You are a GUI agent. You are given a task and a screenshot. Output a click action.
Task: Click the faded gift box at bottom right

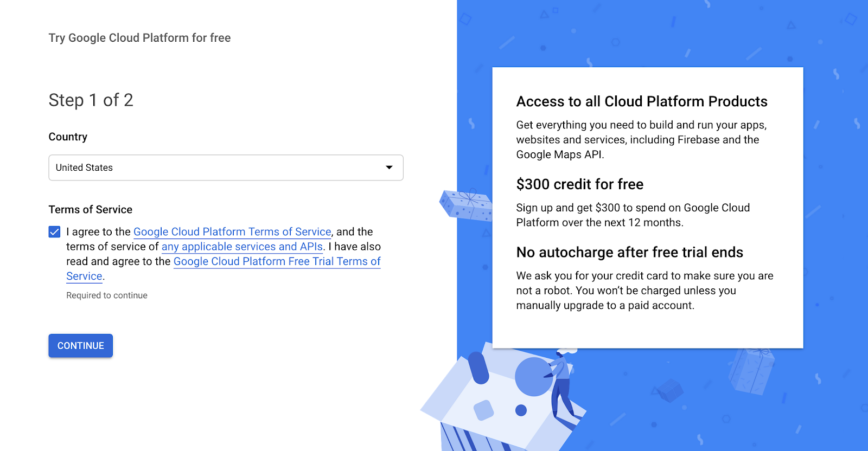[x=751, y=371]
